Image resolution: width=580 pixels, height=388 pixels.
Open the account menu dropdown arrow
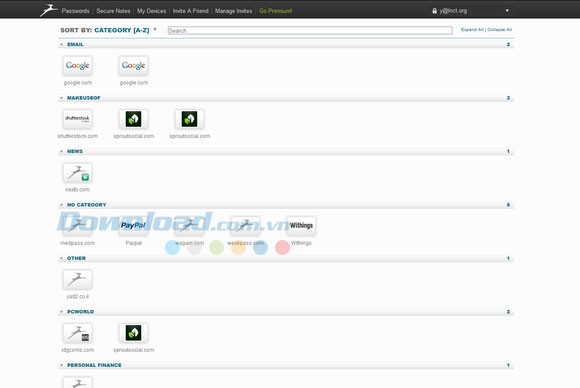pyautogui.click(x=507, y=10)
